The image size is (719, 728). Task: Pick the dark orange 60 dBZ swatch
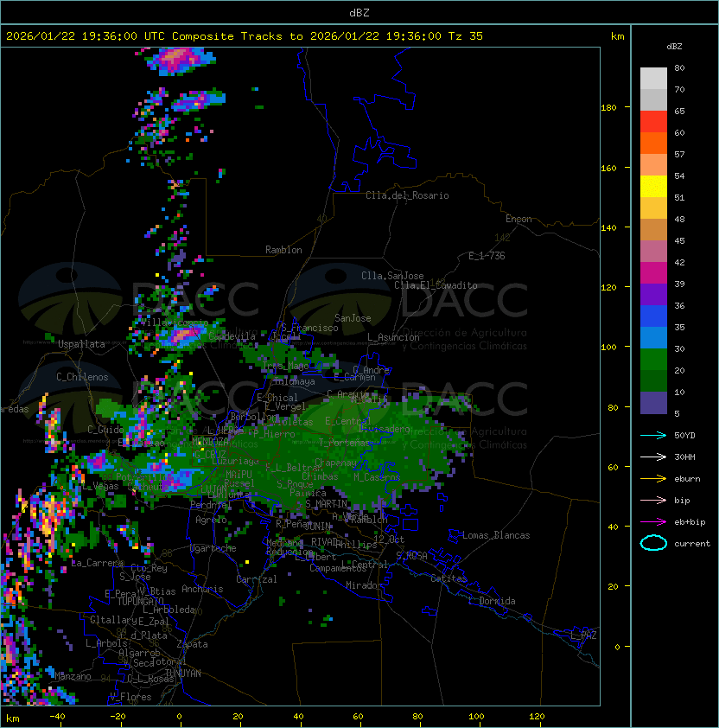[x=653, y=143]
